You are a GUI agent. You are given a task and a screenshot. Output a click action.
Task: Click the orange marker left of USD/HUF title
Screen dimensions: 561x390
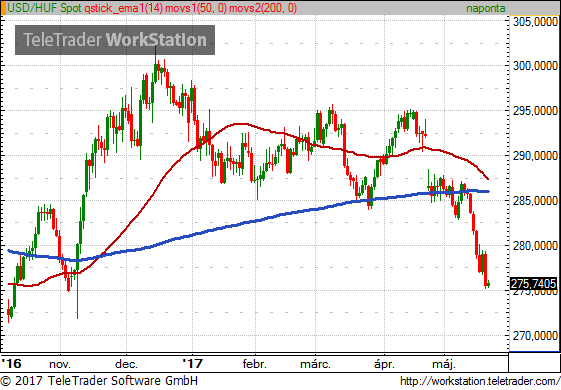tap(3, 8)
